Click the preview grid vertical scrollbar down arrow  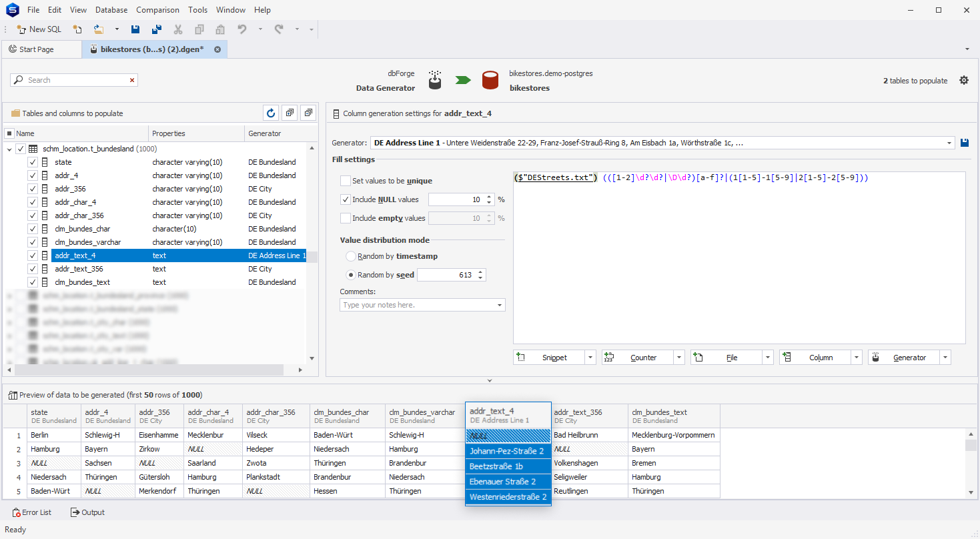coord(971,492)
